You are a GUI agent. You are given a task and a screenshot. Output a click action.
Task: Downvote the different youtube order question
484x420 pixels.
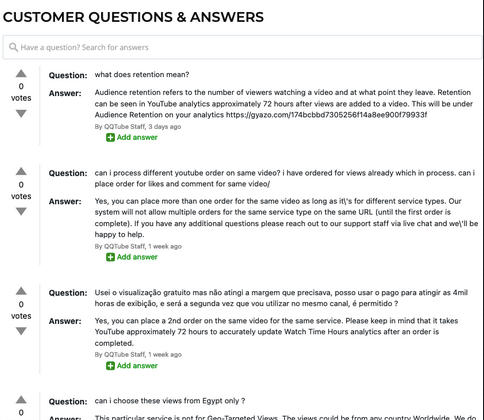click(21, 211)
